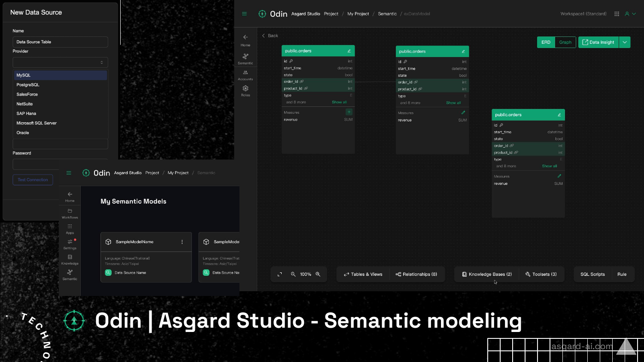Edit measures in the lowest public.orders table

coord(559,176)
